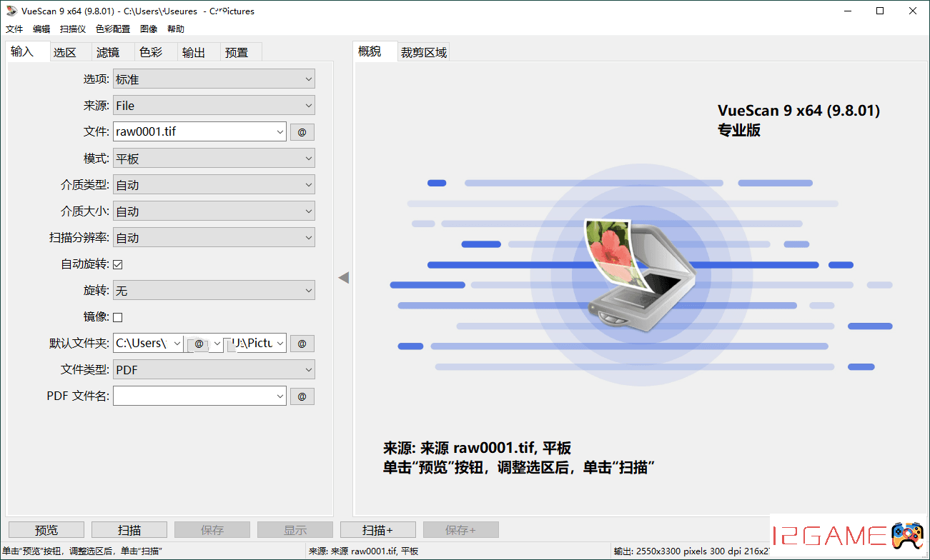Screen dimensions: 930x560
Task: Switch to the 色彩 tab
Action: pos(156,52)
